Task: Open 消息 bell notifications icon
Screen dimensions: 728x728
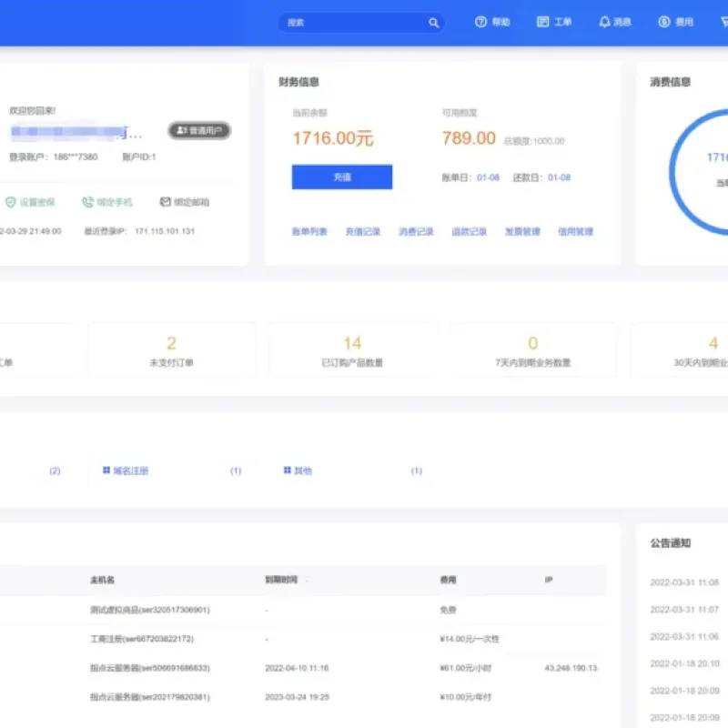Action: 604,22
